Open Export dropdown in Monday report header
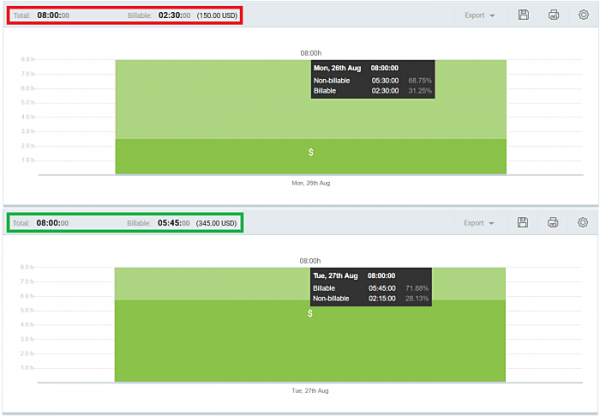 480,15
